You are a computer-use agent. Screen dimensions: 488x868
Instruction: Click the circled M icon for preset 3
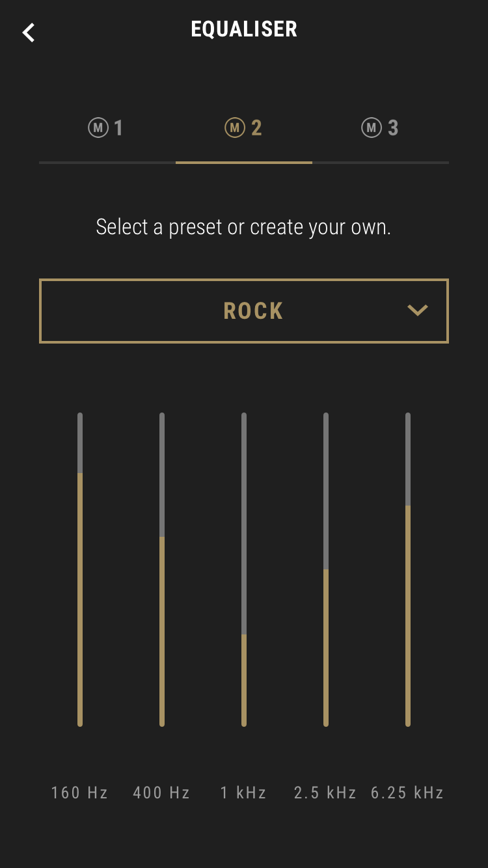point(371,128)
